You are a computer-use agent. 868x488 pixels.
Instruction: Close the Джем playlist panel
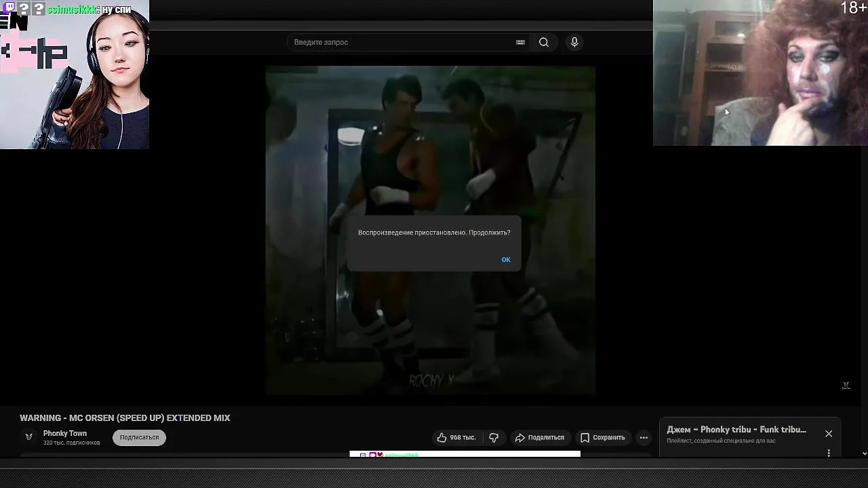tap(829, 434)
